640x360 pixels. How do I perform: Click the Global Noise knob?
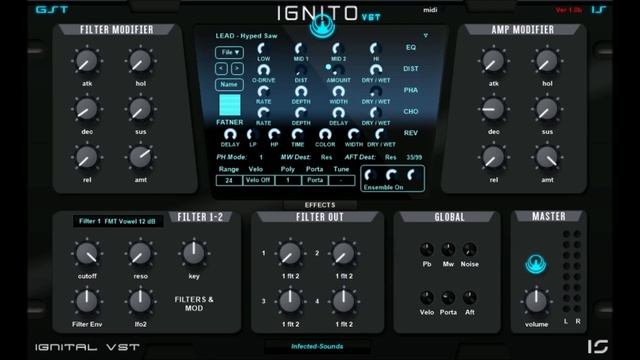pyautogui.click(x=469, y=249)
